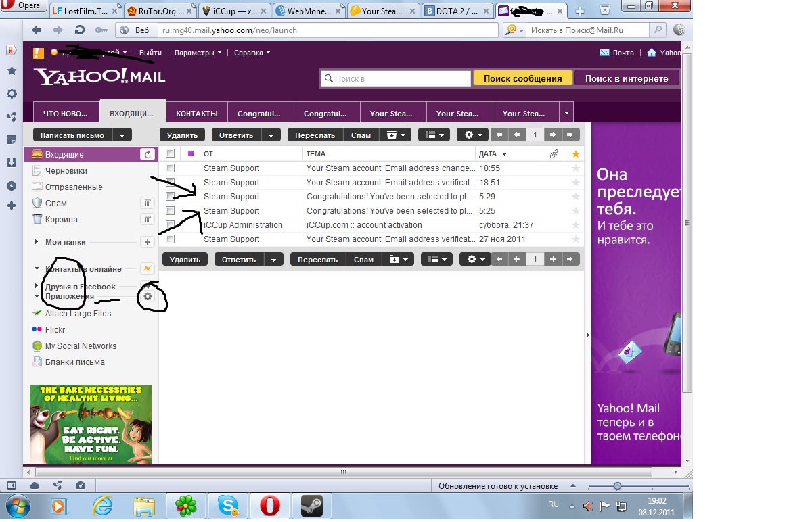This screenshot has height=522, width=812.
Task: Toggle Opera Turbo icon in status bar
Action: pos(81,485)
